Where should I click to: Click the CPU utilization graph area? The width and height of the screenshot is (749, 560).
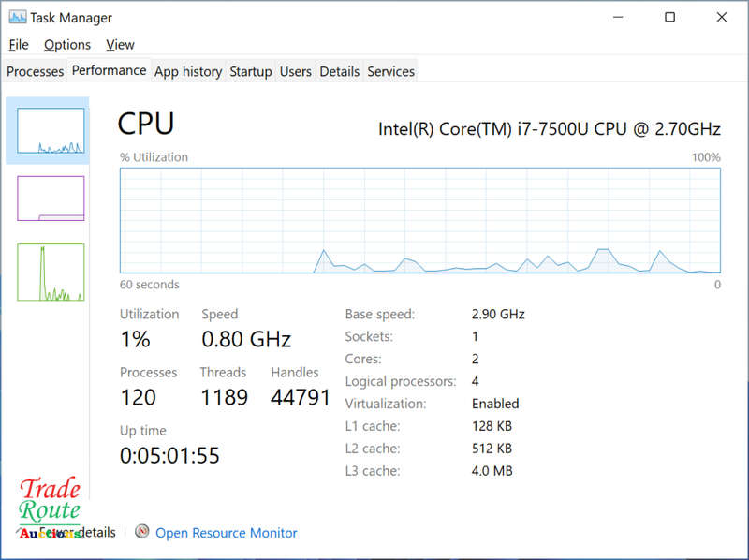419,220
